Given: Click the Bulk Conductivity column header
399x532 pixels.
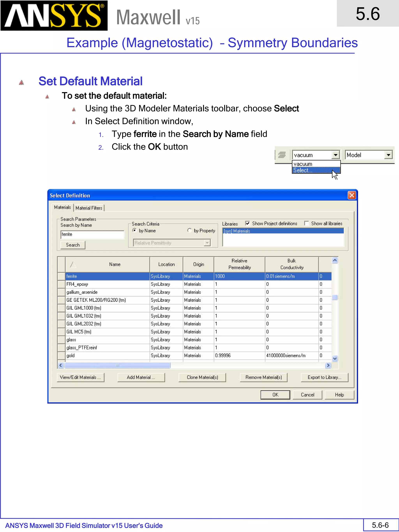Looking at the screenshot, I should point(292,264).
